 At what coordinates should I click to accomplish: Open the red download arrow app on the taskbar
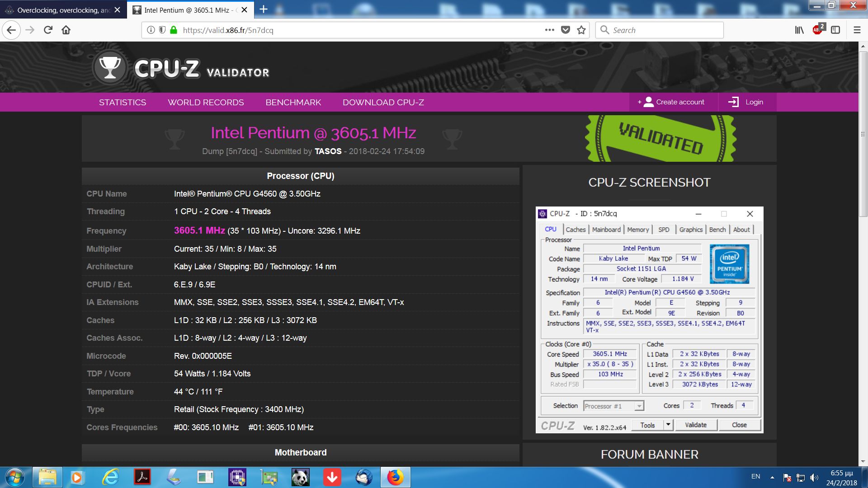point(332,478)
